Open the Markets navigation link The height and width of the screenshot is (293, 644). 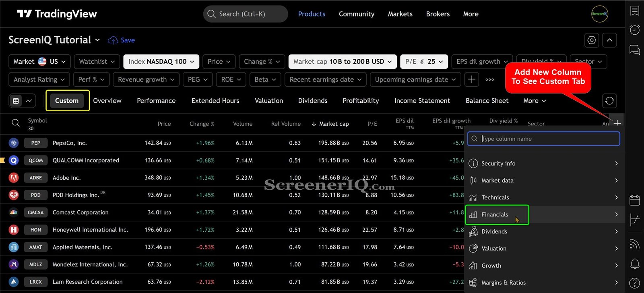(x=400, y=14)
